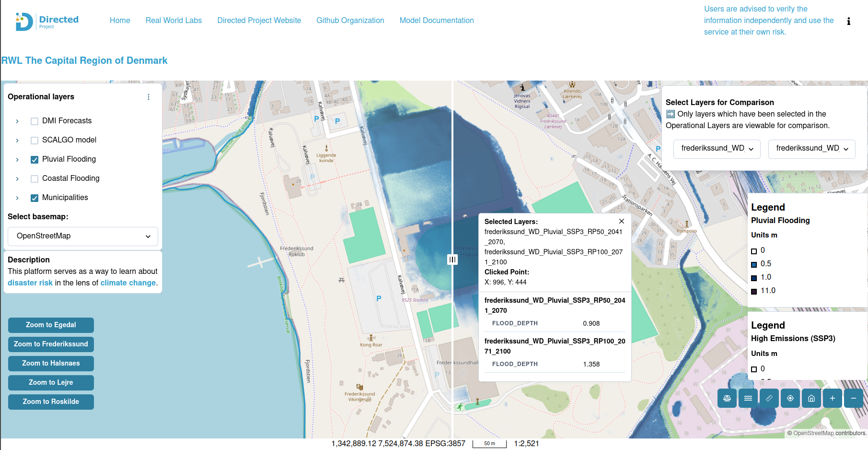Uncheck the Pluvial Flooding layer

(x=35, y=160)
